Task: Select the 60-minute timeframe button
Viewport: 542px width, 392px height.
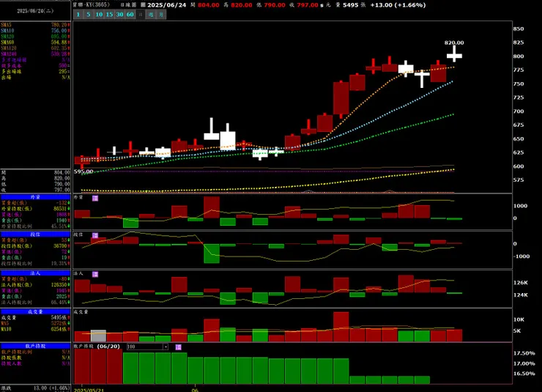Action: click(130, 15)
